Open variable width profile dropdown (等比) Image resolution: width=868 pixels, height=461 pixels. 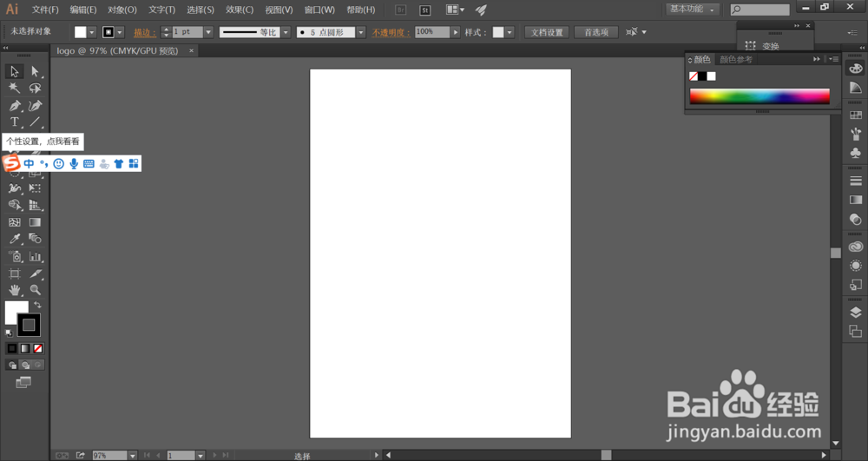286,32
